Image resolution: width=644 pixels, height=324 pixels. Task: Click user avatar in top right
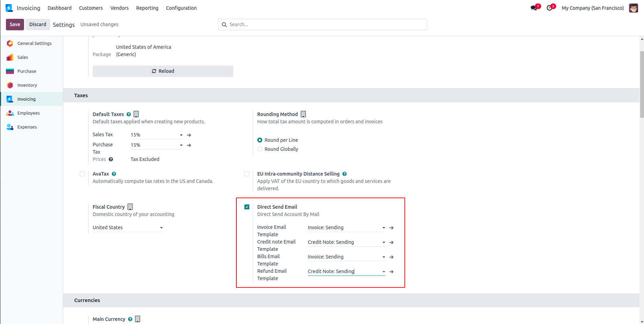click(633, 8)
